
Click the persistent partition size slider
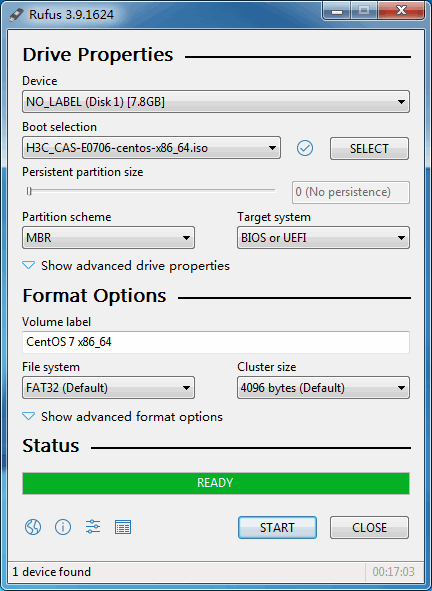pyautogui.click(x=151, y=191)
